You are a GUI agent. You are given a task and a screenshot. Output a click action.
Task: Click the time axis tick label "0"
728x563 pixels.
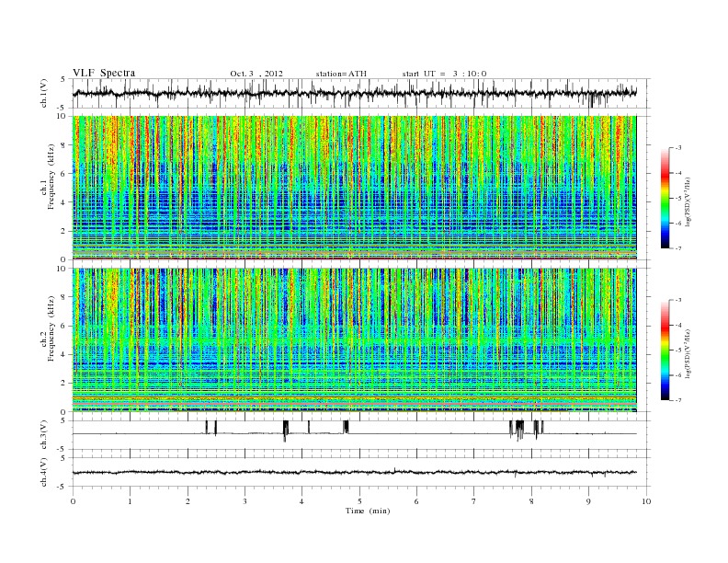tap(73, 501)
